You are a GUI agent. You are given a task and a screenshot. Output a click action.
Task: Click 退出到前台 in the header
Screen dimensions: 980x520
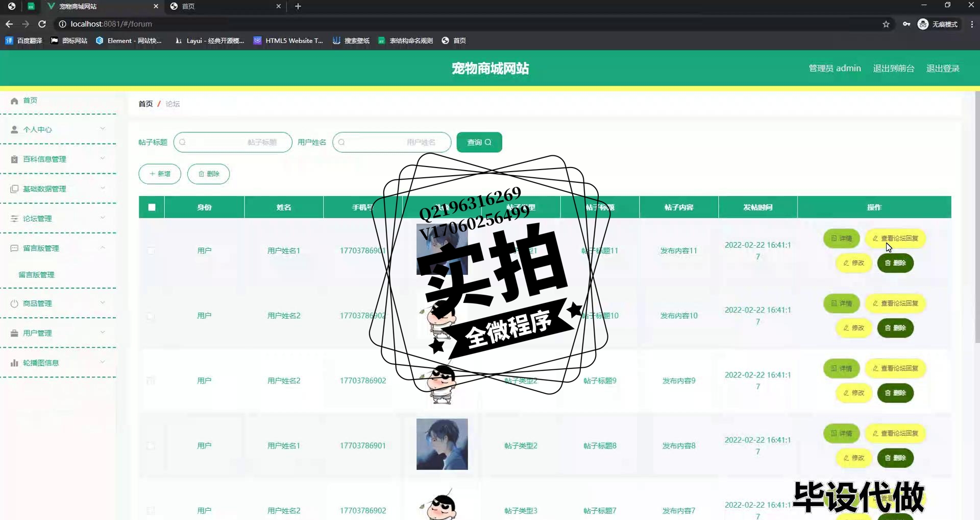pos(893,68)
